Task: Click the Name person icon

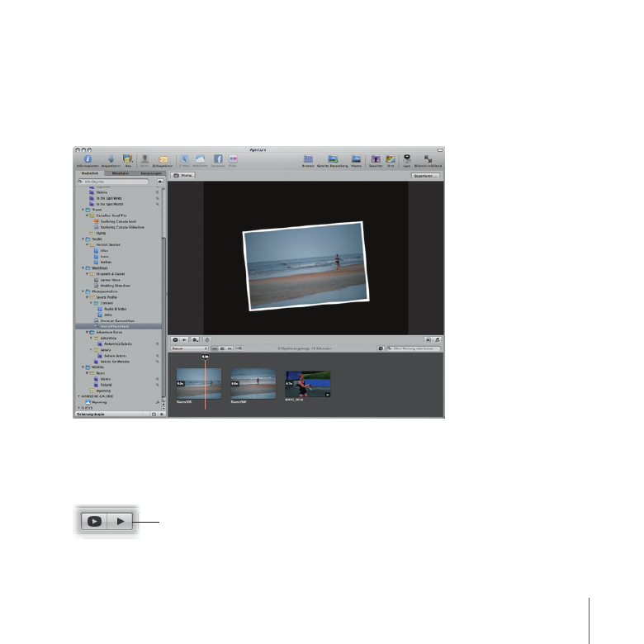Action: pyautogui.click(x=144, y=159)
